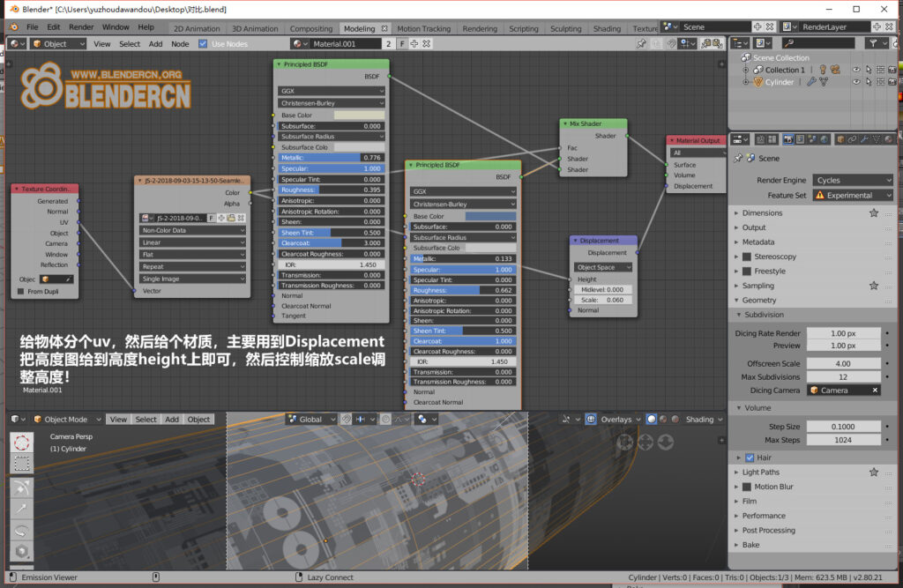Click the Blender logo icon in the top menu bar
The width and height of the screenshot is (903, 588).
14,28
